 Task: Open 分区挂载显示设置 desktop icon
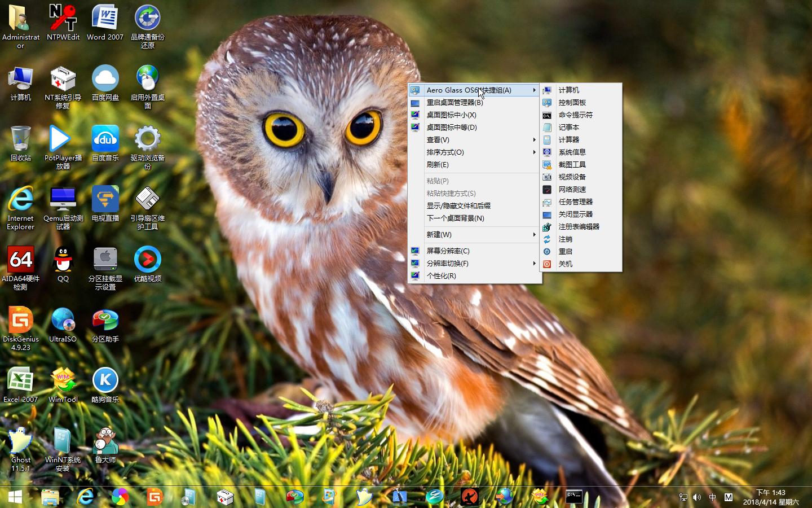105,268
